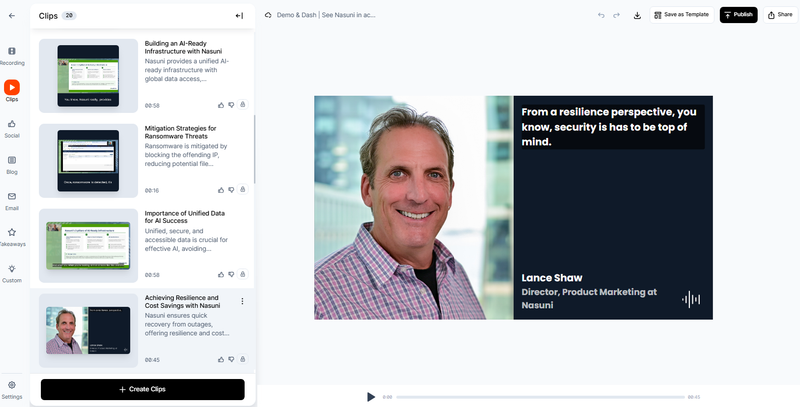800x407 pixels.
Task: Collapse the Clips panel
Action: (239, 15)
